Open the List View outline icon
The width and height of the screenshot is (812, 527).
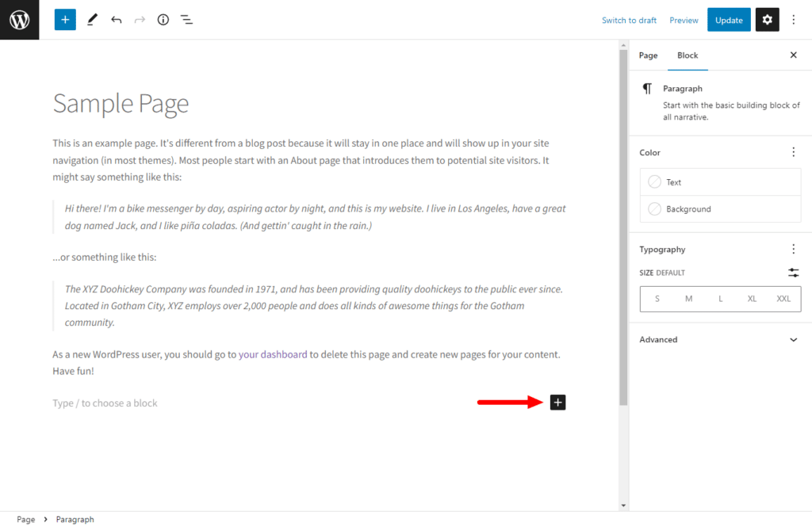186,19
